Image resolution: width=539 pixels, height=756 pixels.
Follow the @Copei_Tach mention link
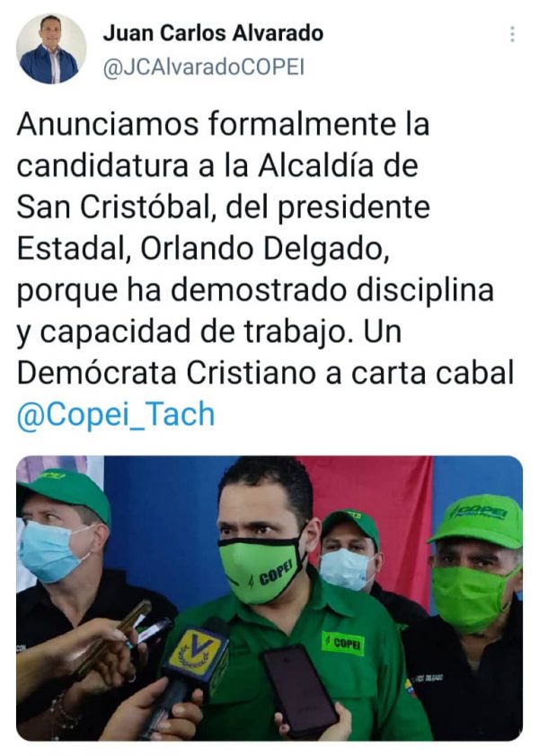(x=116, y=414)
